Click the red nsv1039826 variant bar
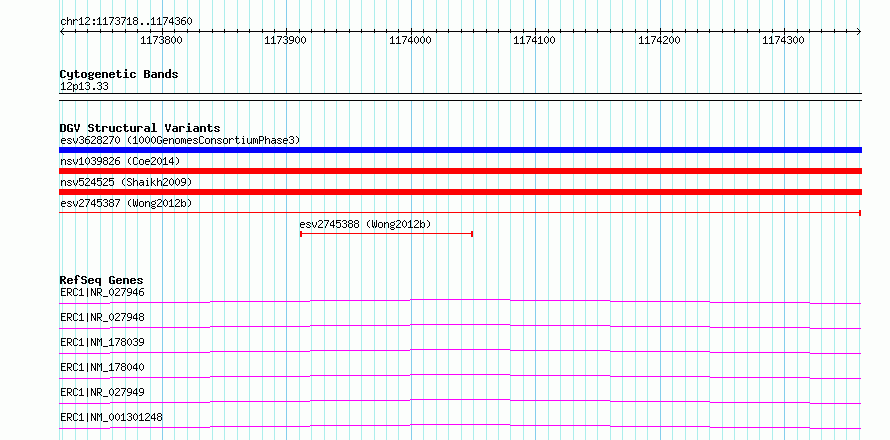This screenshot has height=440, width=890. (460, 171)
